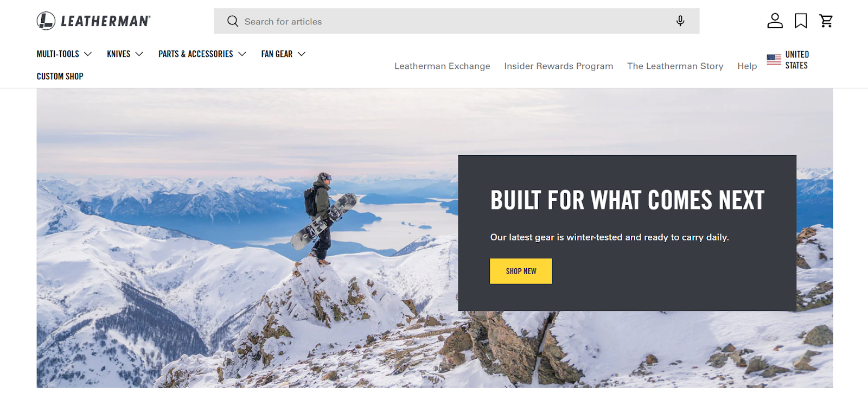
Task: Open The Leatherman Story link
Action: coord(675,66)
